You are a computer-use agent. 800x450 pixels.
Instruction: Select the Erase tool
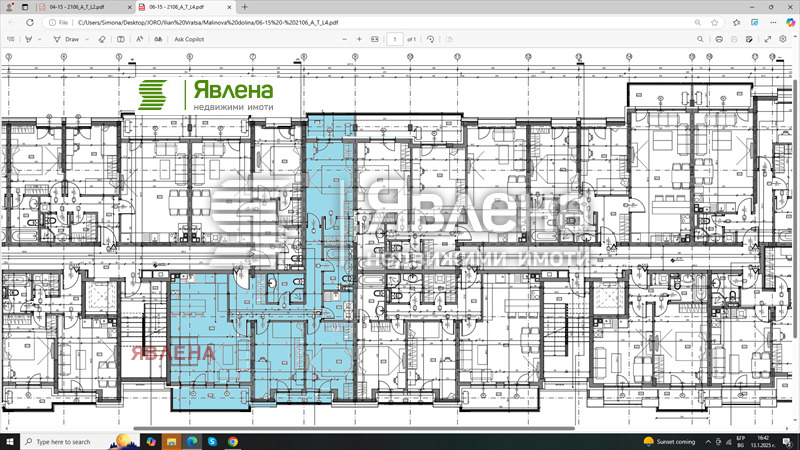pyautogui.click(x=101, y=39)
